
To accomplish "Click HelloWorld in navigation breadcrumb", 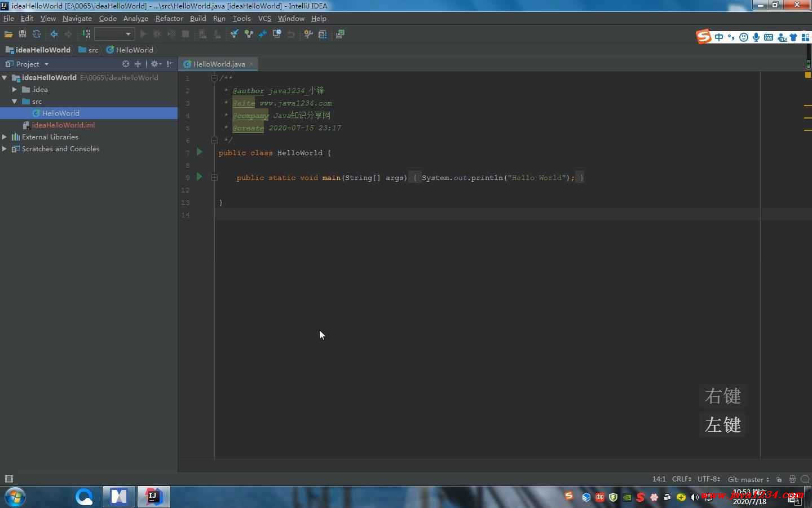I will (x=130, y=50).
